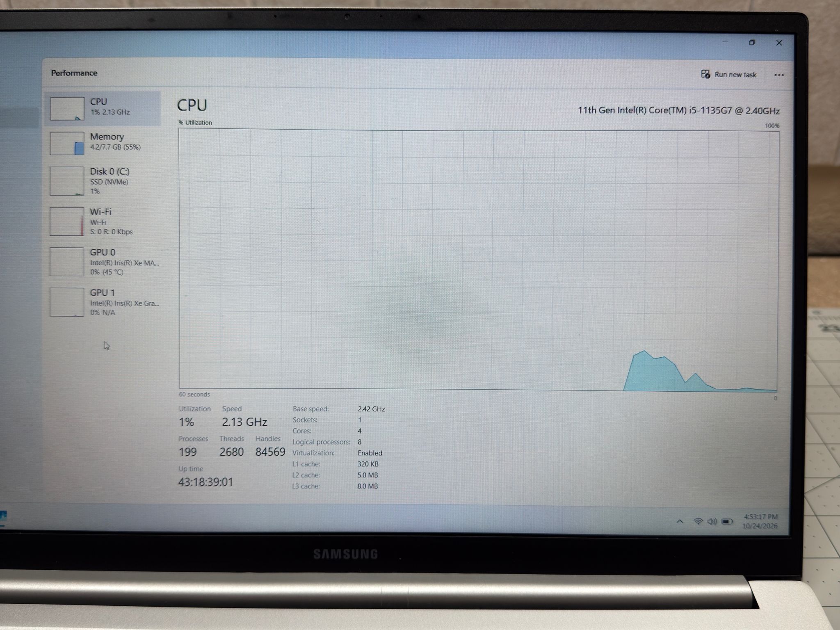840x630 pixels.
Task: Click the Base speed 2.42 GHz value
Action: click(371, 409)
